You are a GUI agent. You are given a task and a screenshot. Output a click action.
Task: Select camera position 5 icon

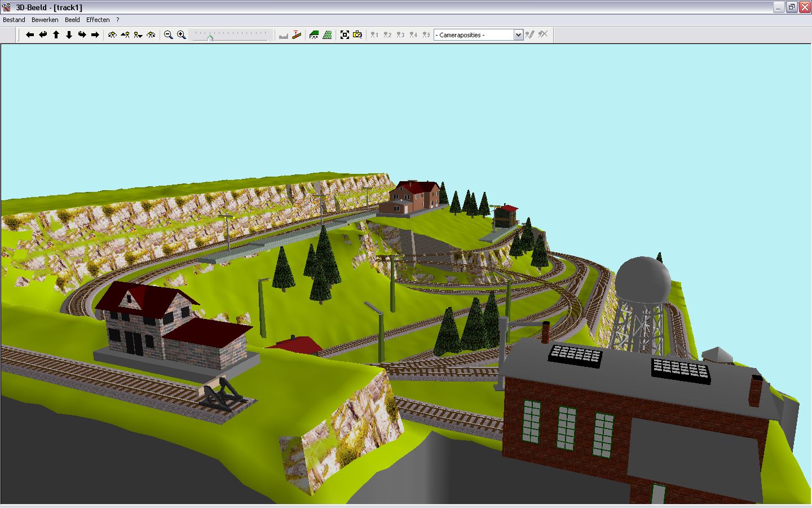(x=426, y=35)
